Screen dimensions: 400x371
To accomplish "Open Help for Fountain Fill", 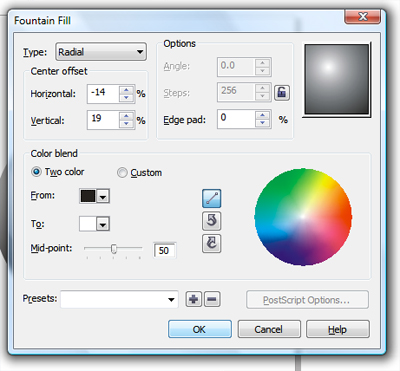I will pyautogui.click(x=338, y=329).
